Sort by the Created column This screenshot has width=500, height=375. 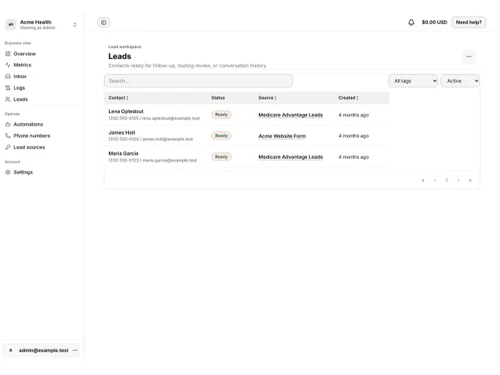pyautogui.click(x=348, y=98)
